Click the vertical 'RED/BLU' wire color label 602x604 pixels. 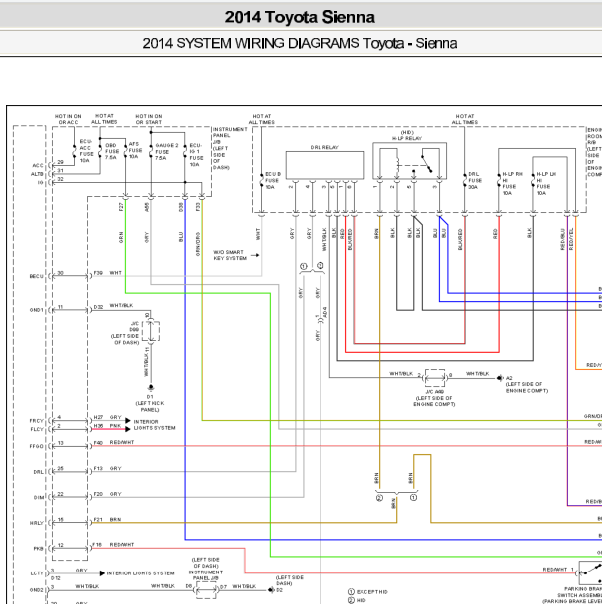pyautogui.click(x=563, y=240)
